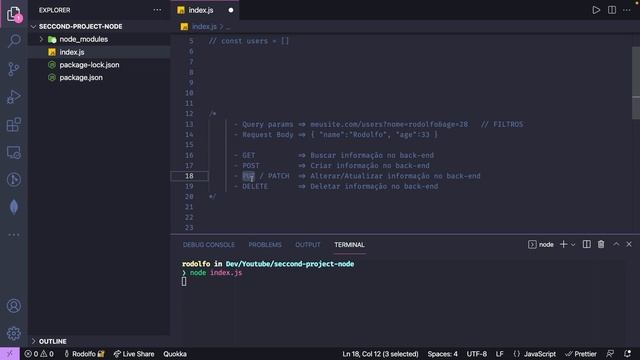
Task: Click the 'const users' comment on line 5
Action: pos(249,41)
